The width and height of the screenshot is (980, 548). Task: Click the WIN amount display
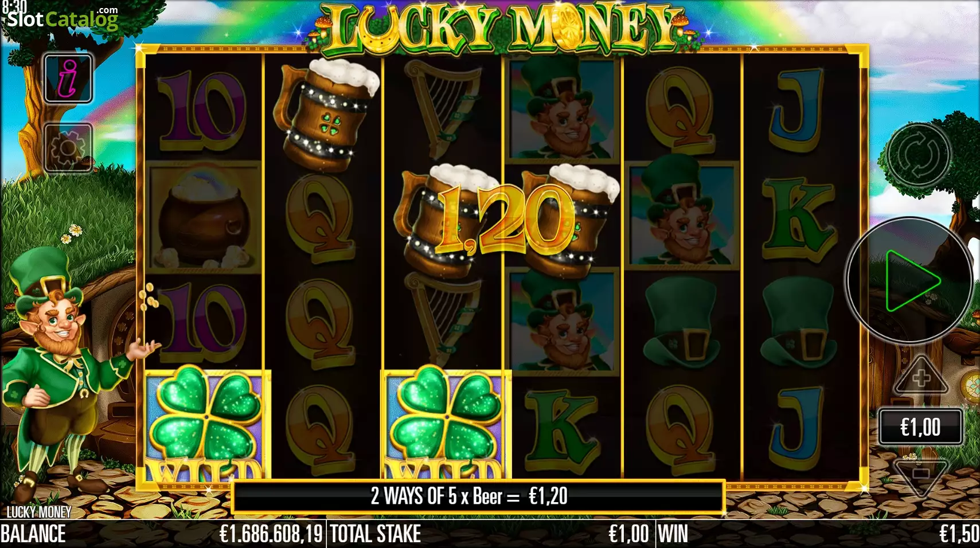pyautogui.click(x=818, y=534)
